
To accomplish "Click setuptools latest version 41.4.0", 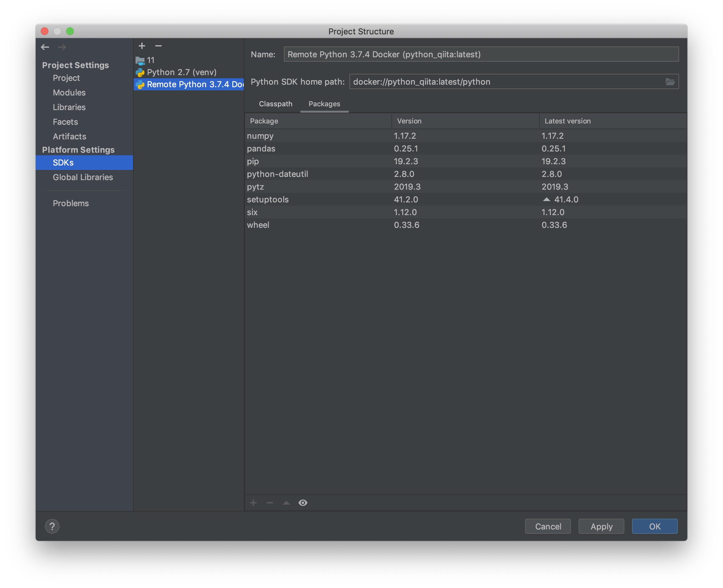I will coord(566,199).
